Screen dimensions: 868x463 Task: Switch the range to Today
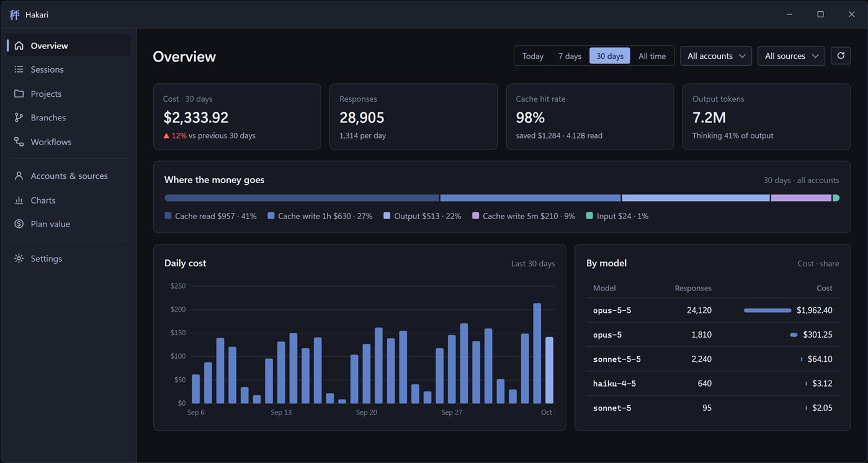point(533,56)
